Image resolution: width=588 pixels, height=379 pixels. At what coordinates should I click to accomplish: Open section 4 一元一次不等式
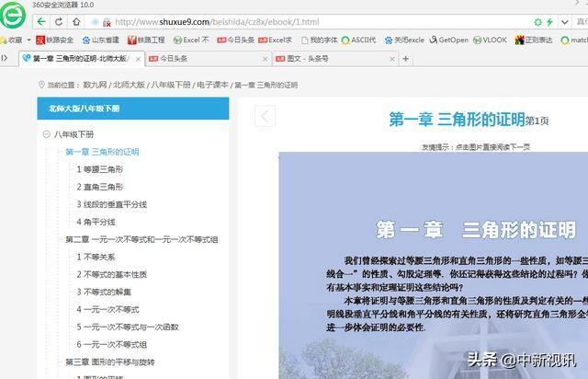tap(108, 309)
